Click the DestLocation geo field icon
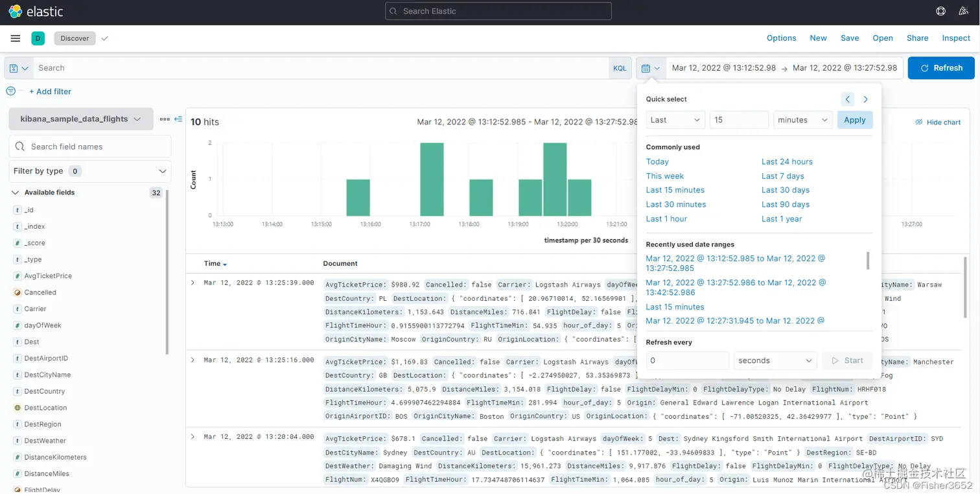Viewport: 980px width, 494px height. [17, 408]
